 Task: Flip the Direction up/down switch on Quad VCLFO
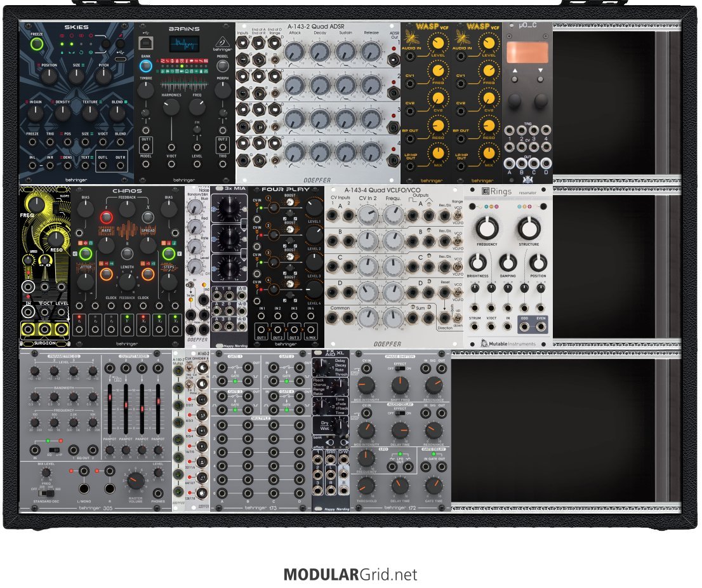(457, 317)
